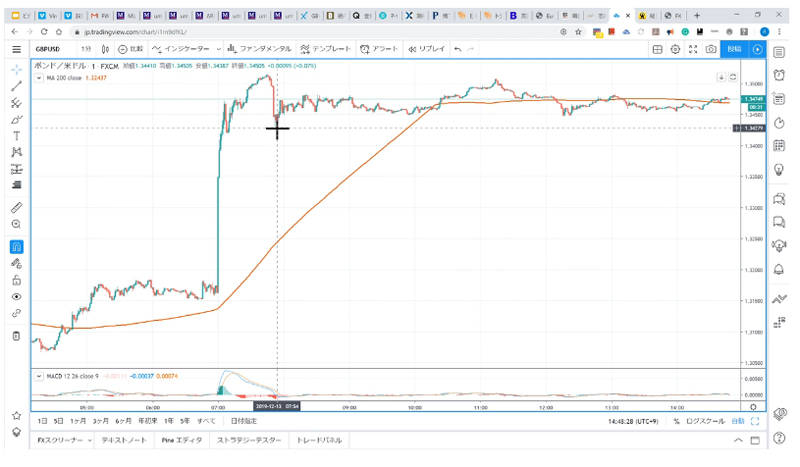Open the ストラテジーテスター tab
The height and width of the screenshot is (467, 800).
pos(249,440)
